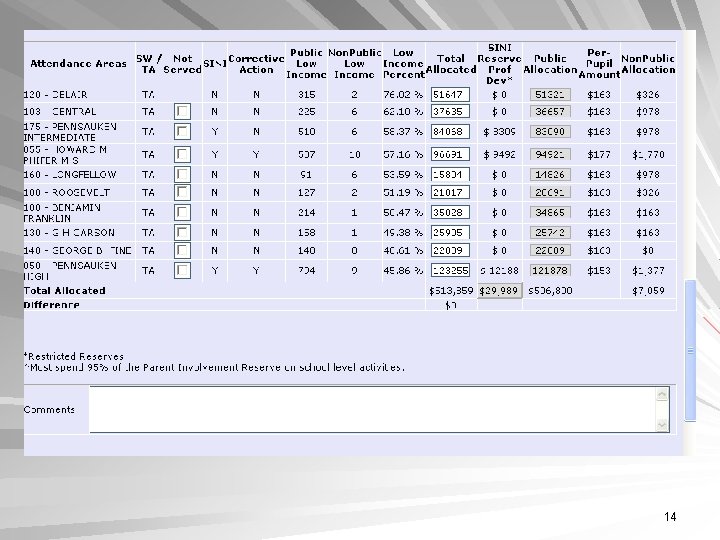Click Benjamin Franklin Total Allocated field

pyautogui.click(x=450, y=213)
